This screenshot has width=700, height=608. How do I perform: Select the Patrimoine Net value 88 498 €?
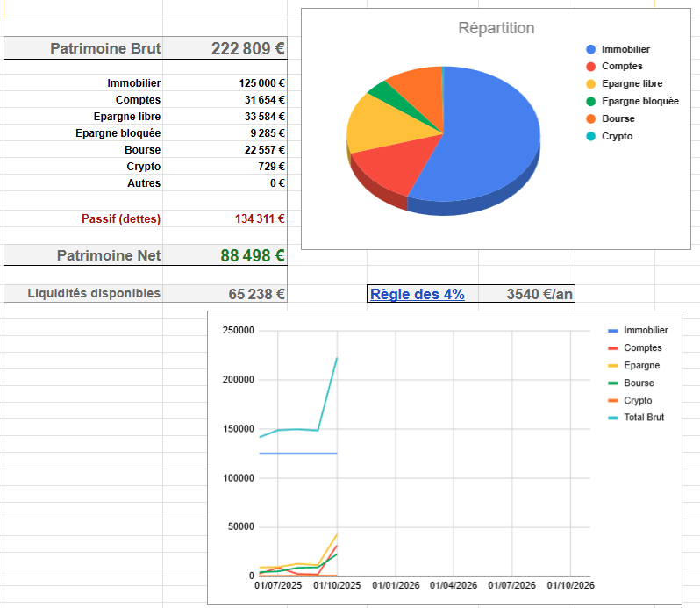[252, 255]
